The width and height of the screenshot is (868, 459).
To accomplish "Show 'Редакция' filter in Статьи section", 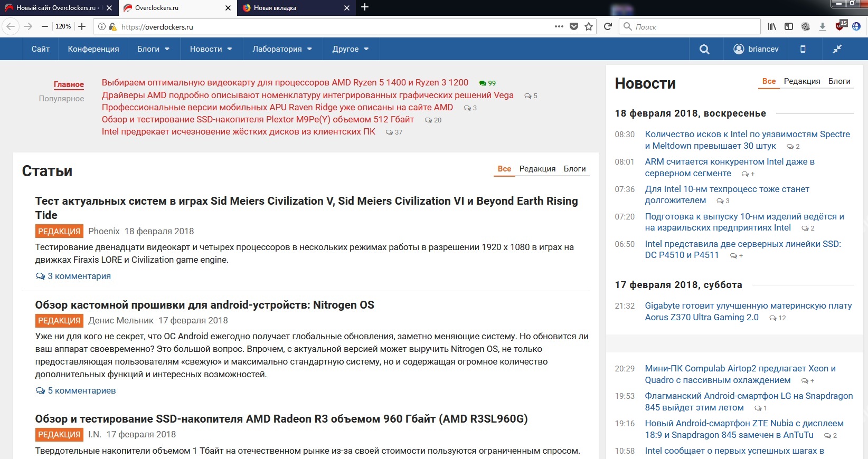I will 537,169.
